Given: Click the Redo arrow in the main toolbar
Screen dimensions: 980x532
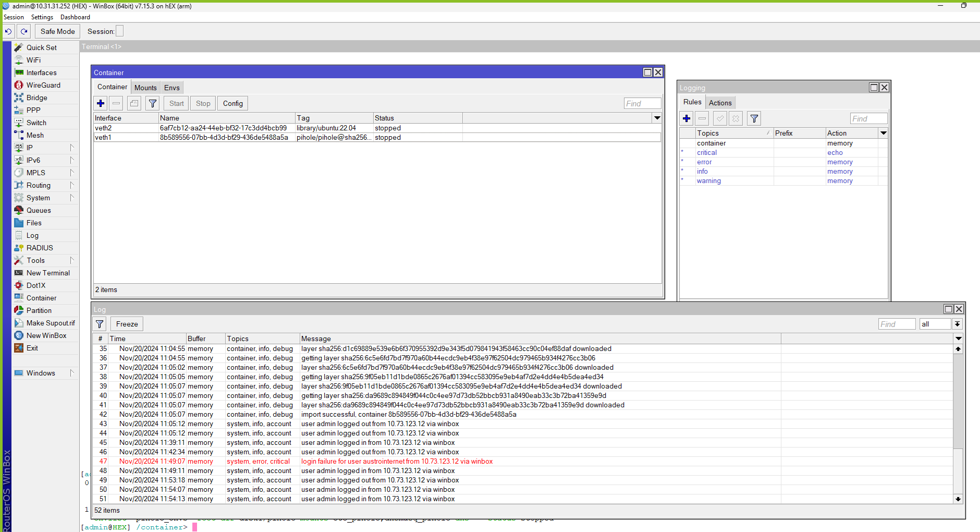Looking at the screenshot, I should 24,31.
